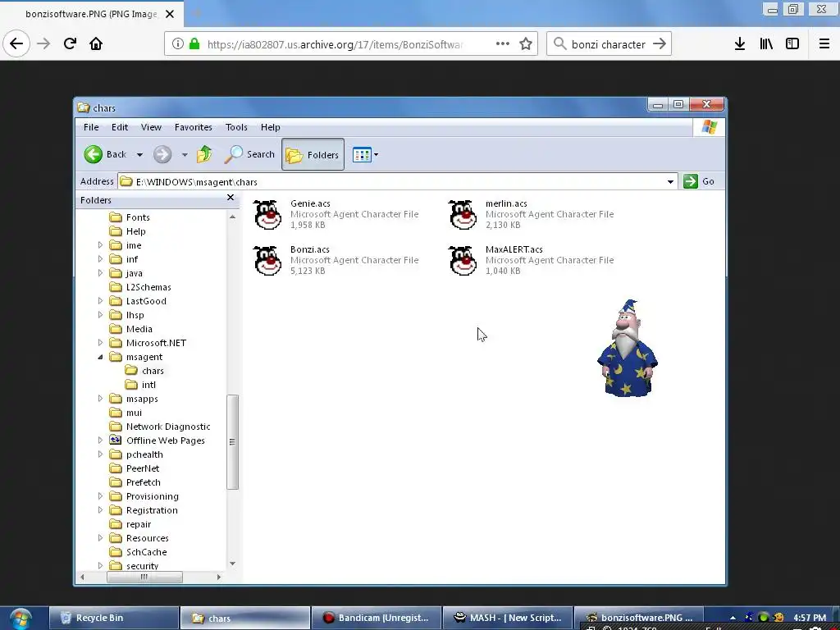This screenshot has height=630, width=840.
Task: Switch to Bandicam taskbar button
Action: click(x=376, y=618)
